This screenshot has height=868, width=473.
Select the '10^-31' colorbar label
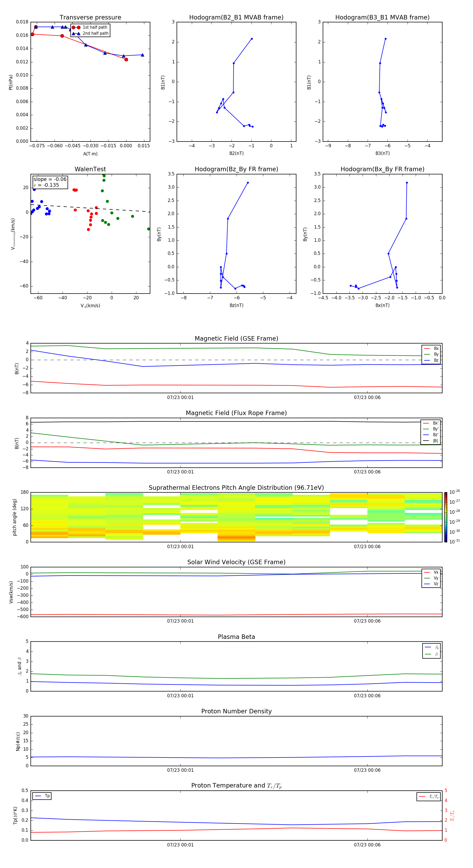[x=455, y=542]
